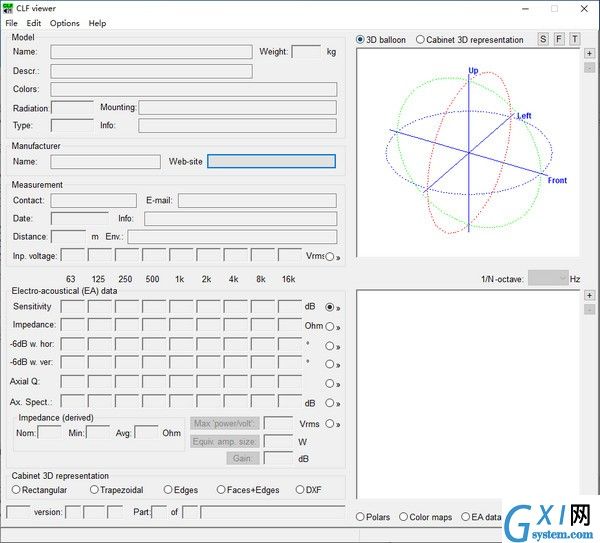The width and height of the screenshot is (600, 543).
Task: Click the Manufacturer Name field
Action: coord(105,161)
